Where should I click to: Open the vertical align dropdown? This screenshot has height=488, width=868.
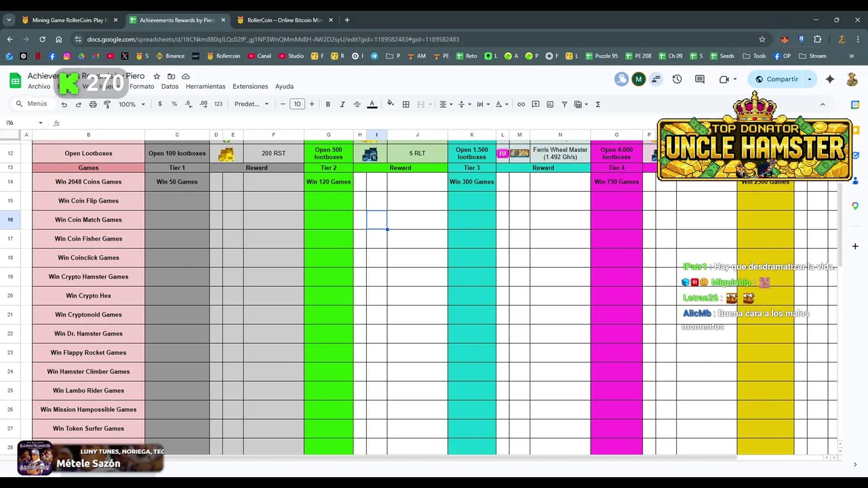pyautogui.click(x=464, y=104)
